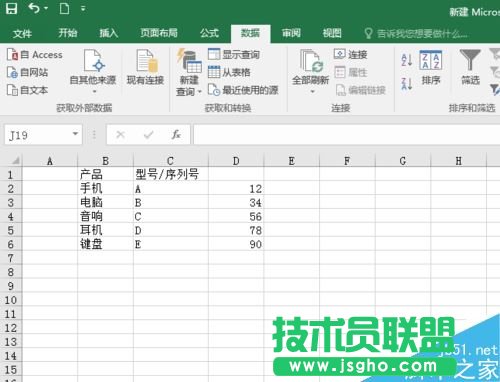Click cell with value 56
The width and height of the screenshot is (500, 382).
pyautogui.click(x=236, y=216)
